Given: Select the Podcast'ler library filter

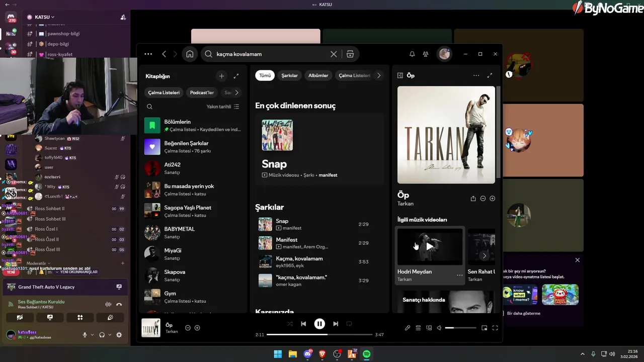Looking at the screenshot, I should (x=202, y=93).
